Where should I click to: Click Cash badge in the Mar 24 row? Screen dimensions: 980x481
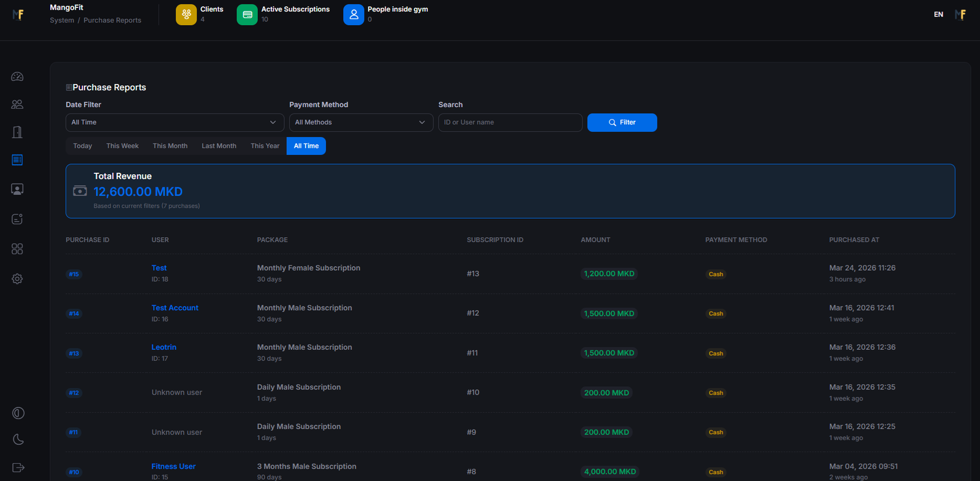(x=715, y=275)
